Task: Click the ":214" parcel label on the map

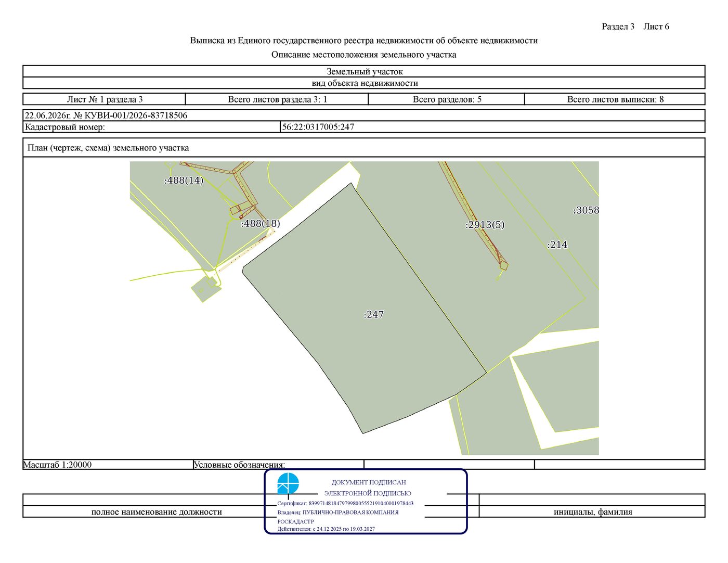Action: 557,245
